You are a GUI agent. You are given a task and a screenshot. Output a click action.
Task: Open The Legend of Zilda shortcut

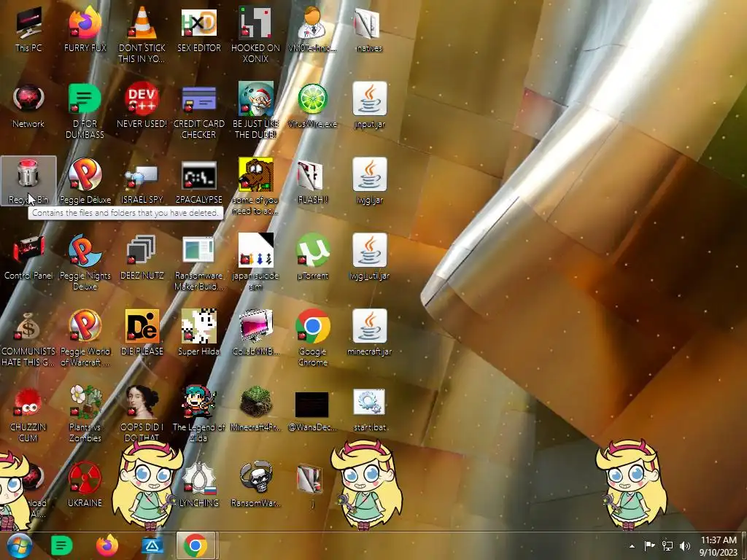pos(198,413)
